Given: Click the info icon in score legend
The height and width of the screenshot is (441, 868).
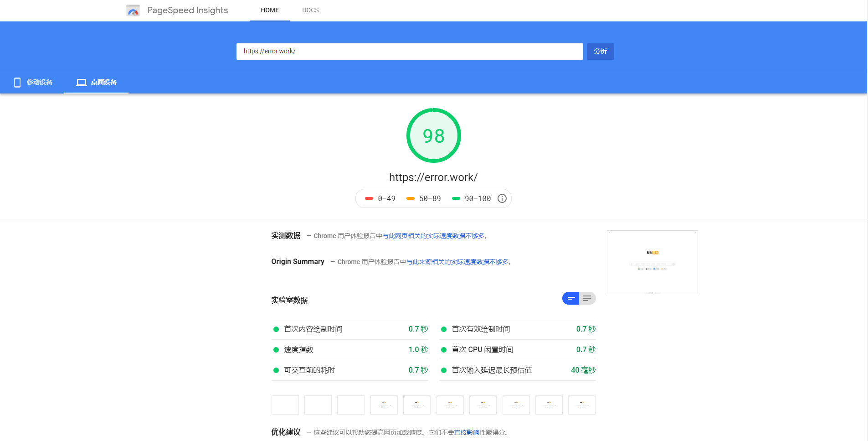Looking at the screenshot, I should point(502,198).
